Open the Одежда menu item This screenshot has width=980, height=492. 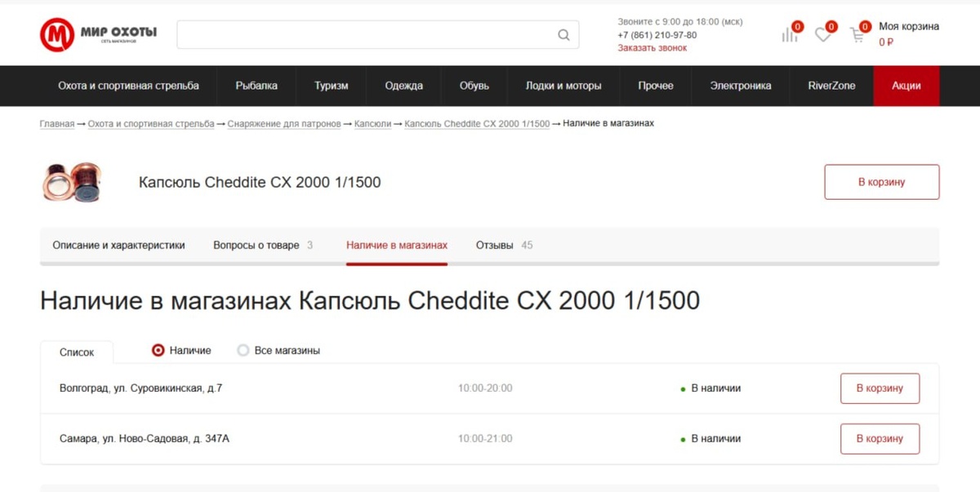(x=403, y=86)
